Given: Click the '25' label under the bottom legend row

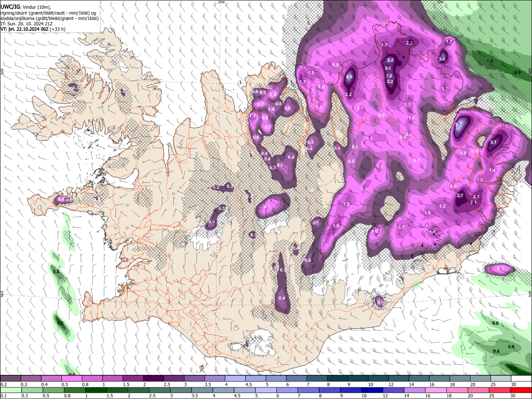Looking at the screenshot, I should coord(491,396).
